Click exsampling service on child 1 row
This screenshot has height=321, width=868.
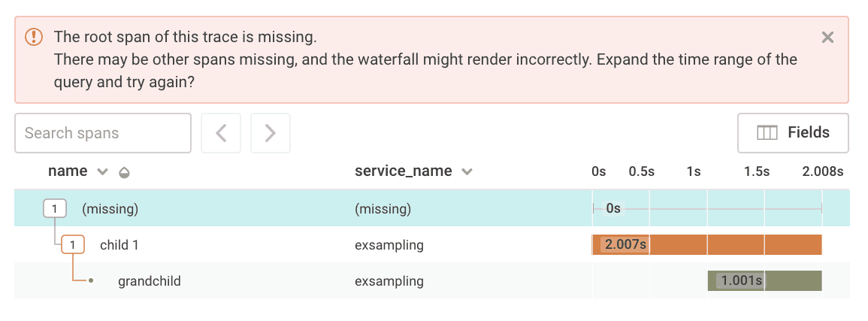[x=389, y=245]
